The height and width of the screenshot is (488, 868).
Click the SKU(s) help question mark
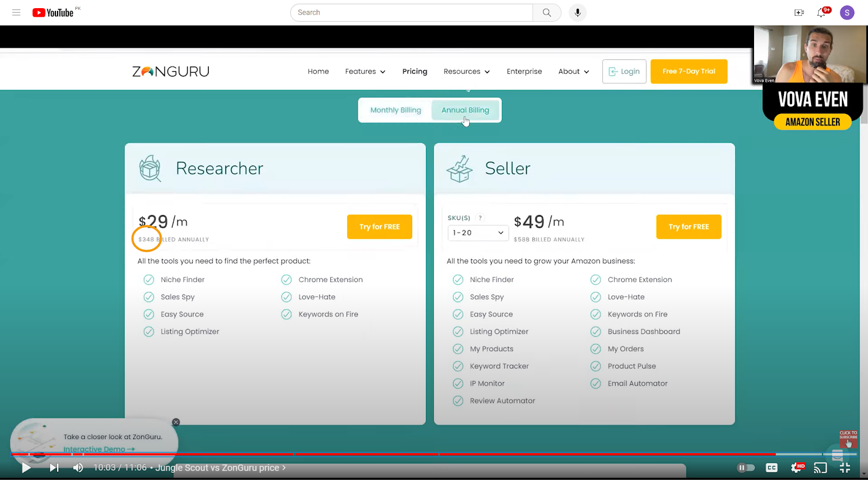click(480, 218)
